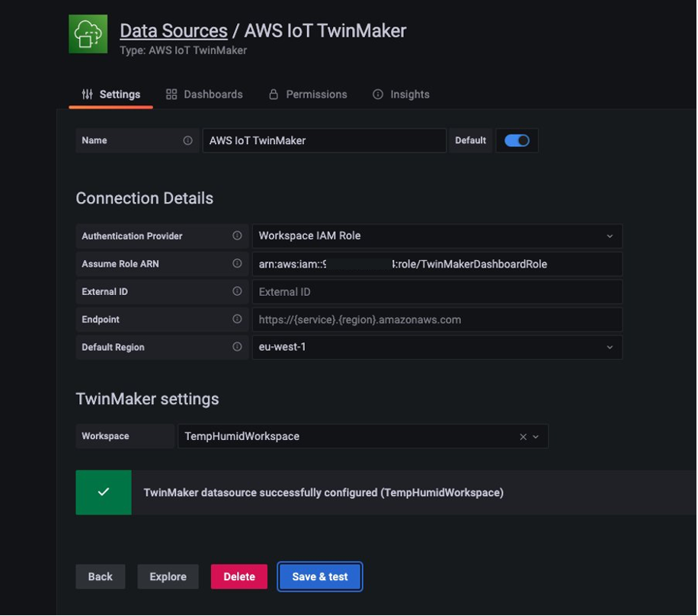Click the Type: AWS IoT TwinMaker subtitle
Viewport: 698px width, 616px height.
pyautogui.click(x=183, y=50)
